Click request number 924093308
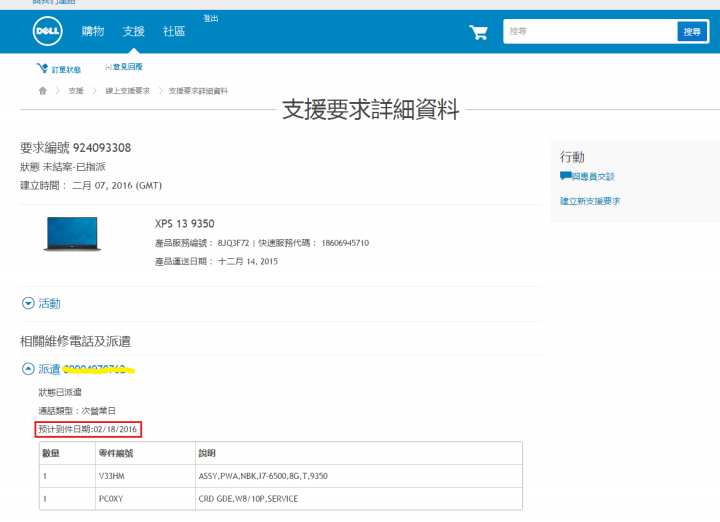The width and height of the screenshot is (720, 522). [x=102, y=148]
